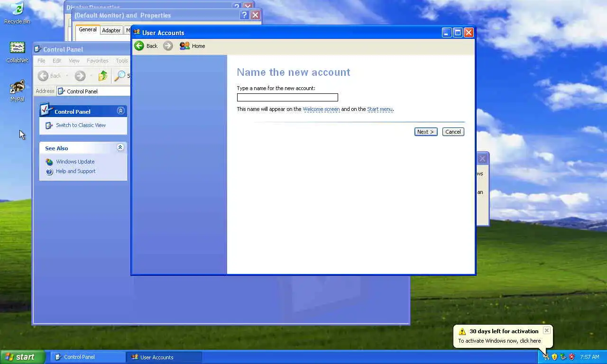Open the Start menu help link

click(380, 109)
